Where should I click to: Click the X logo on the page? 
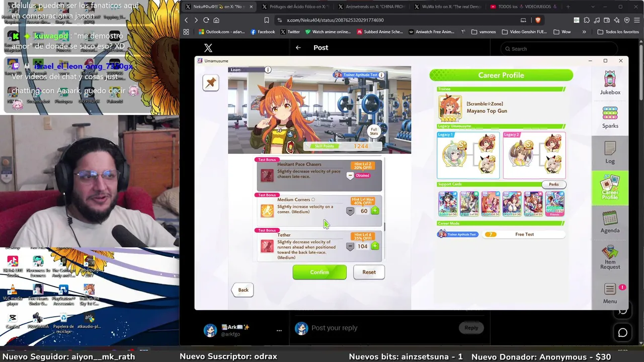click(208, 48)
